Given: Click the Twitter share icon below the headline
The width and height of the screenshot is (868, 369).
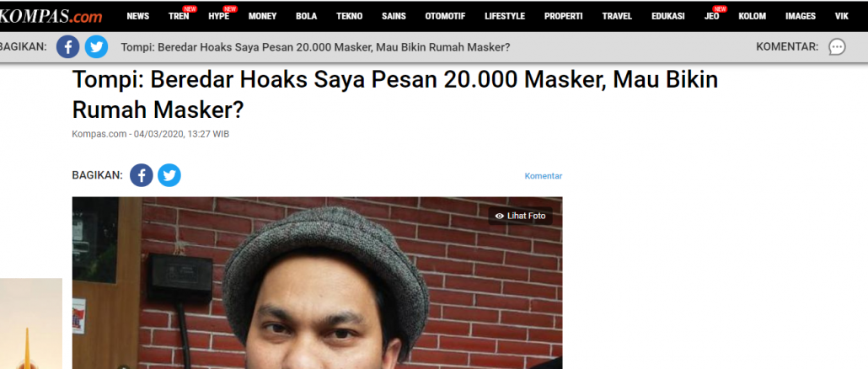Looking at the screenshot, I should 169,175.
